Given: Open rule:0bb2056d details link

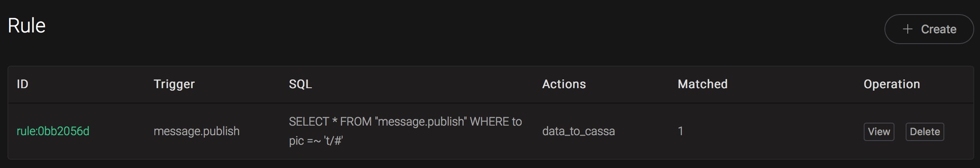Looking at the screenshot, I should tap(53, 131).
